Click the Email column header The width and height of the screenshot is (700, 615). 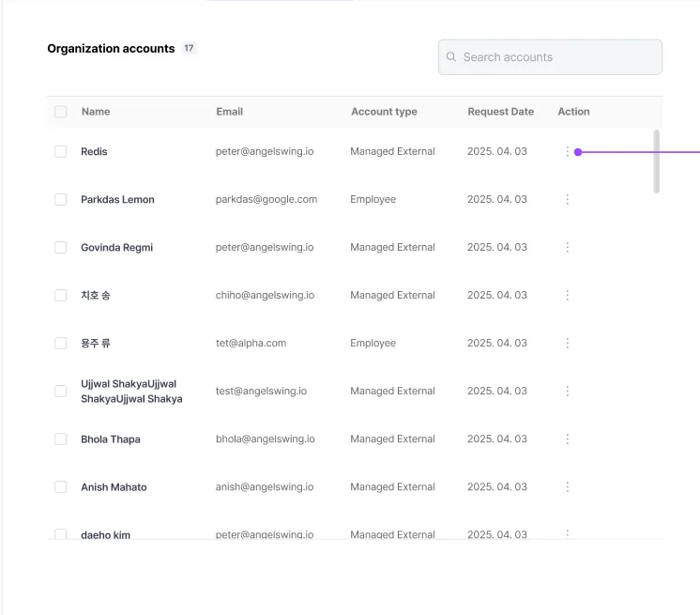[x=229, y=112]
